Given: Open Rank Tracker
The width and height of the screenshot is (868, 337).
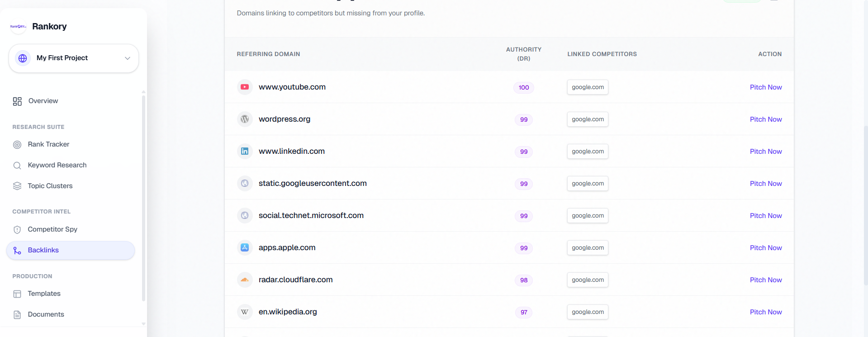Looking at the screenshot, I should pos(48,144).
